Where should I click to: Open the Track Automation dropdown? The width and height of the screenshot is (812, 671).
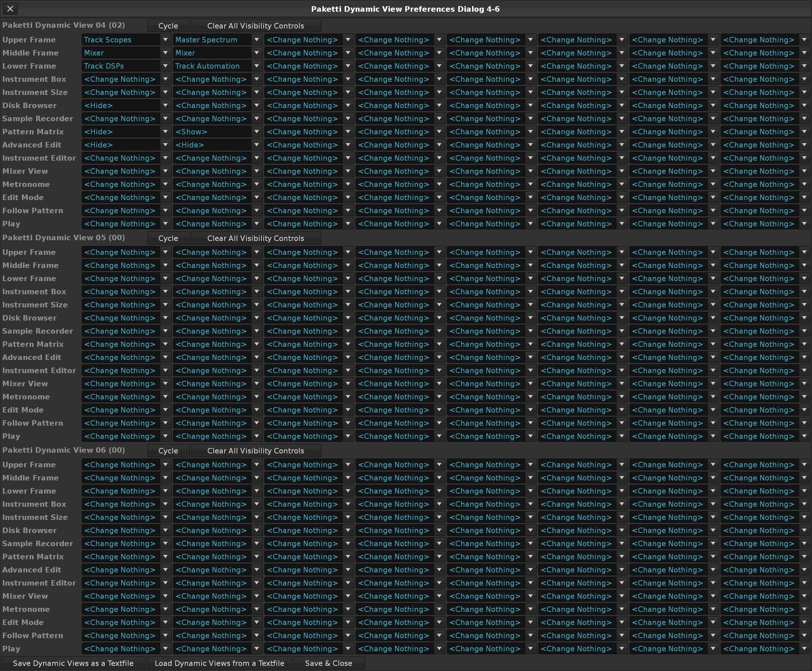218,66
